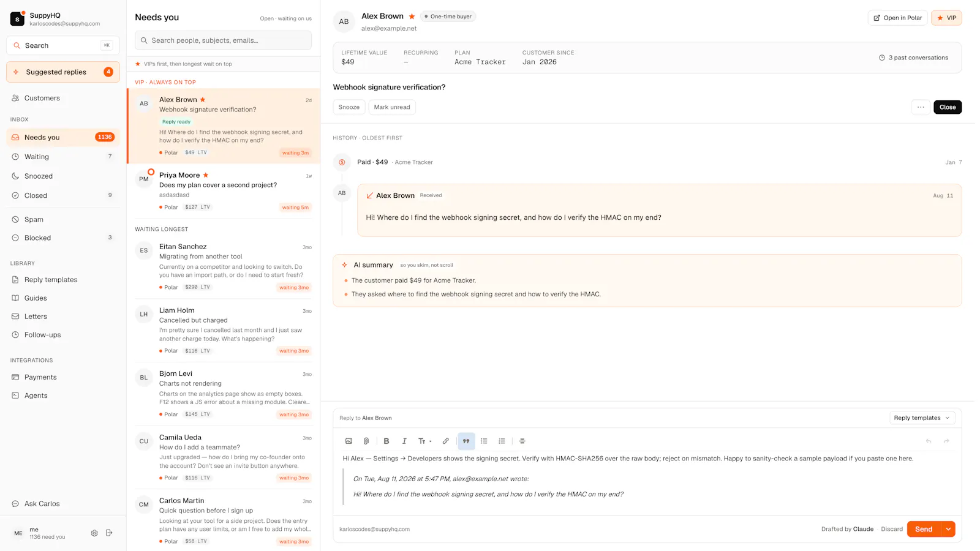Open Camila Ueda's teammate question
This screenshot has height=551, width=980.
pos(224,457)
